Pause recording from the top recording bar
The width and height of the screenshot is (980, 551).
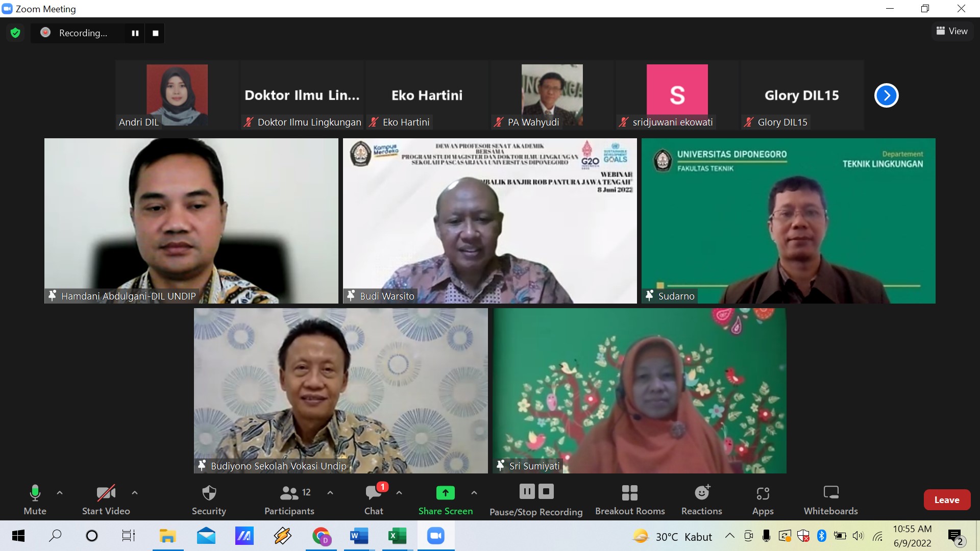coord(135,33)
